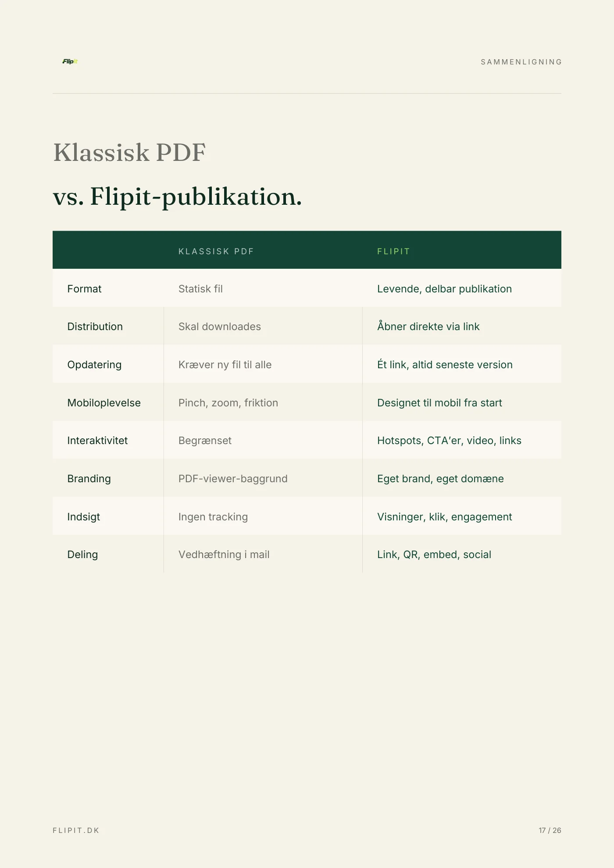Viewport: 614px width, 868px height.
Task: Click the Indsigt row label
Action: tap(83, 517)
